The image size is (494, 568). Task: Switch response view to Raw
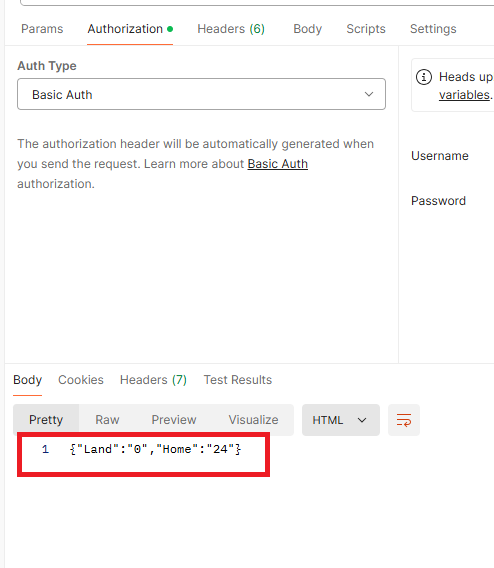pos(107,420)
